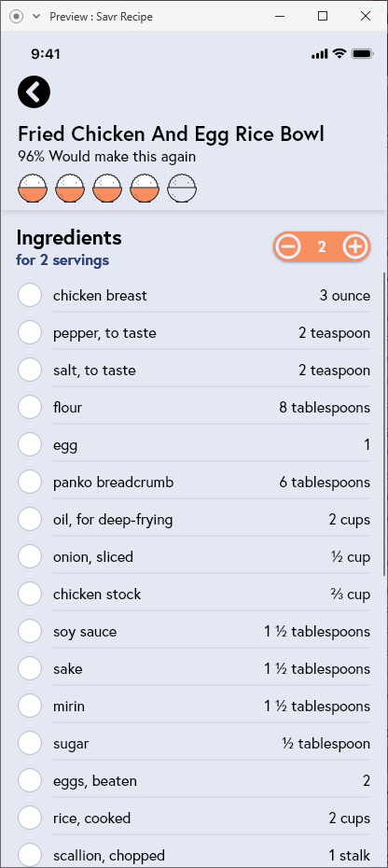The width and height of the screenshot is (388, 868).
Task: Check off eggs, beaten
Action: click(30, 780)
